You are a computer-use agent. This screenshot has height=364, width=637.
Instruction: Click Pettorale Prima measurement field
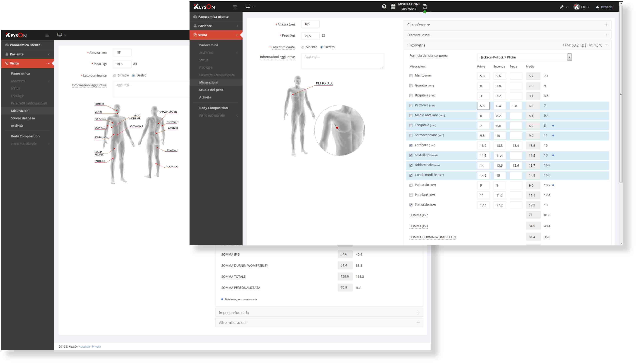point(483,106)
